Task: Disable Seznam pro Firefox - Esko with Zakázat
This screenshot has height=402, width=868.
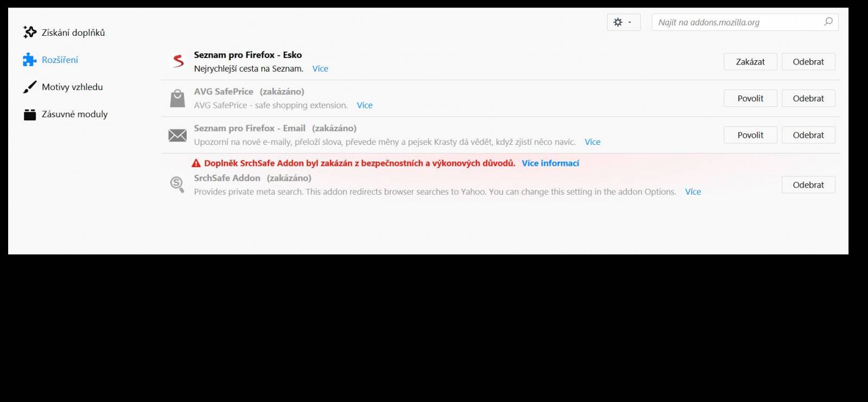Action: tap(750, 62)
